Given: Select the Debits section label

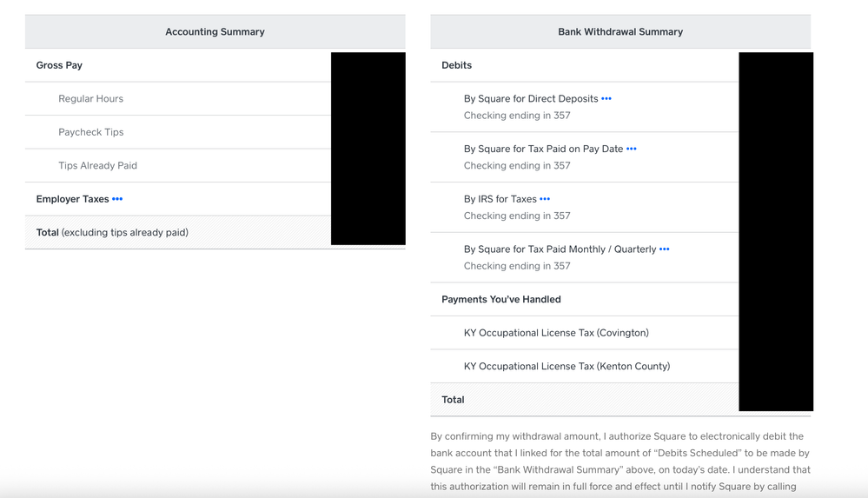Looking at the screenshot, I should (x=456, y=65).
